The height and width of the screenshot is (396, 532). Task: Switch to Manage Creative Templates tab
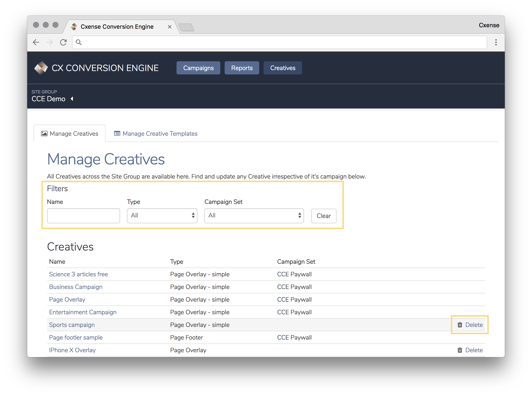point(156,134)
